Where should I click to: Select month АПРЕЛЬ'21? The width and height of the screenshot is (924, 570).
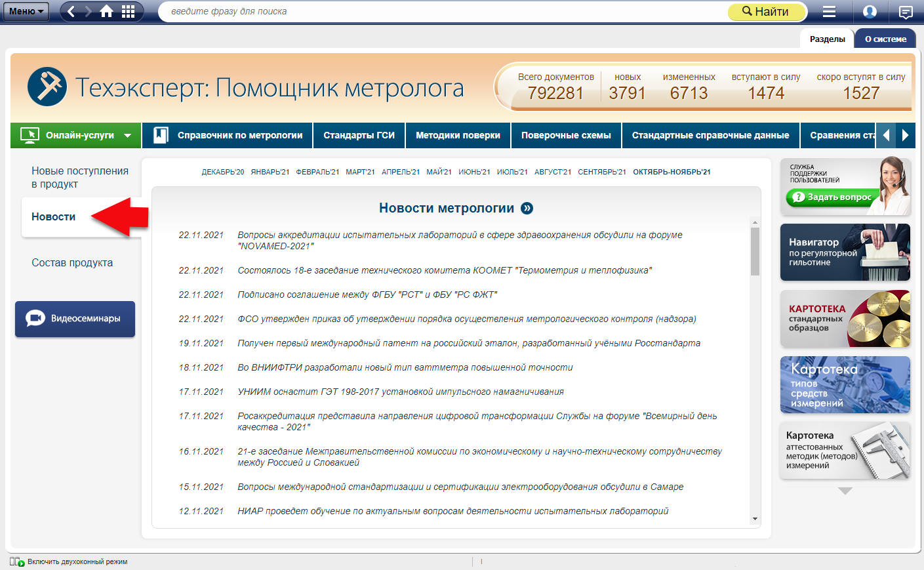point(401,172)
